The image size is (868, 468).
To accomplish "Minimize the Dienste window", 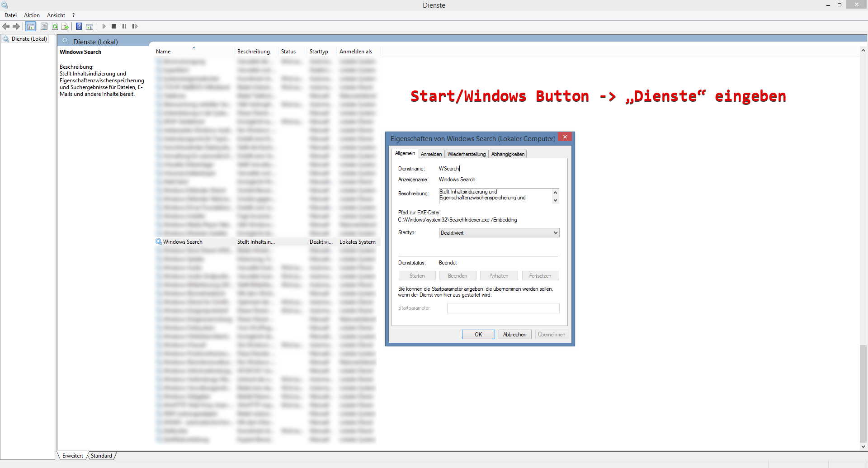I will pyautogui.click(x=828, y=5).
